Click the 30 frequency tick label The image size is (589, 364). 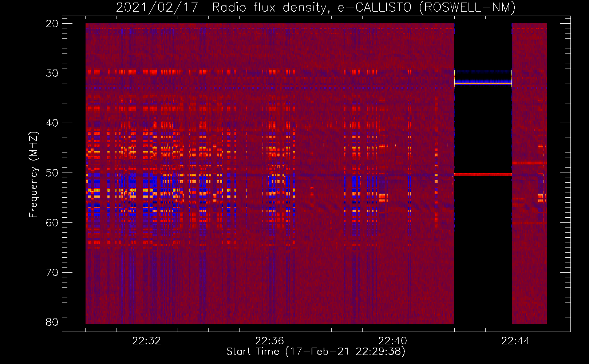point(52,73)
